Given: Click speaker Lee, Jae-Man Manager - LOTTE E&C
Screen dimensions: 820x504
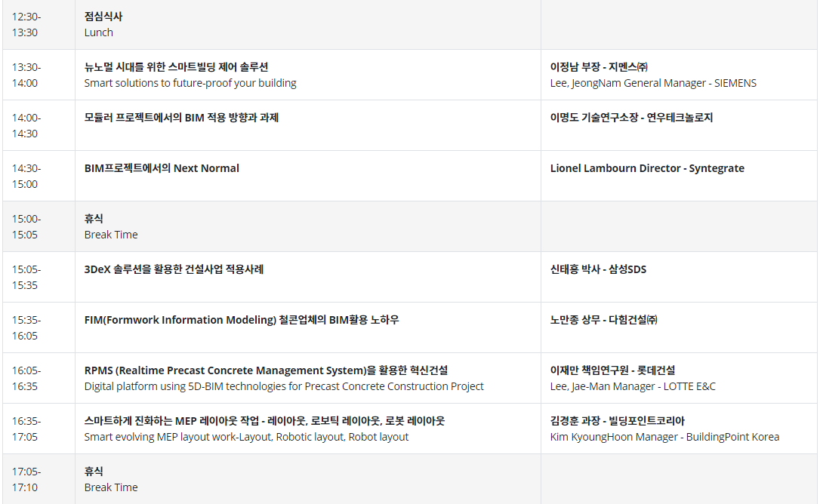Looking at the screenshot, I should (x=633, y=386).
